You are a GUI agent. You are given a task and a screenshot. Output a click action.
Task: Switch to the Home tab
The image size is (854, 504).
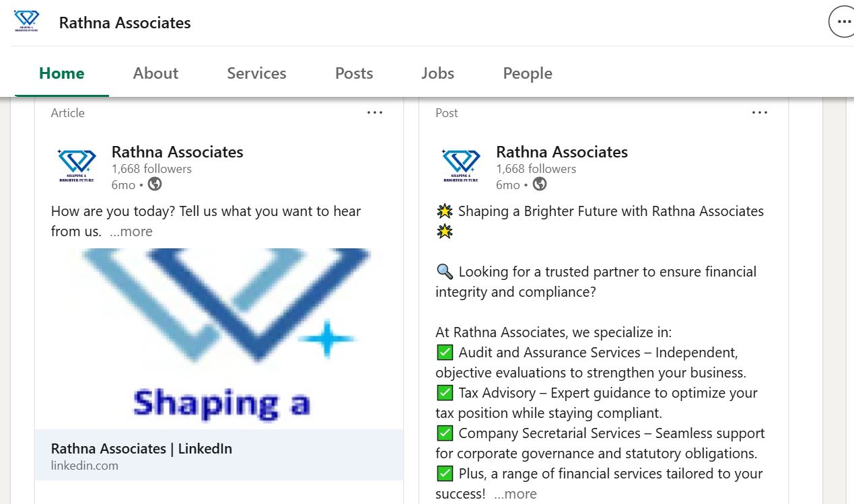pos(62,73)
